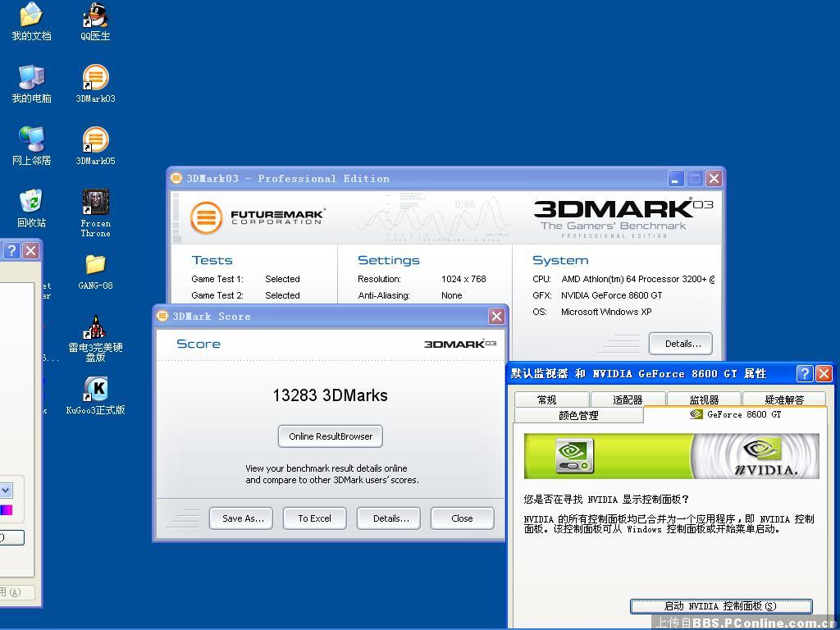Open the 我的电脑 desktop icon

pos(31,84)
